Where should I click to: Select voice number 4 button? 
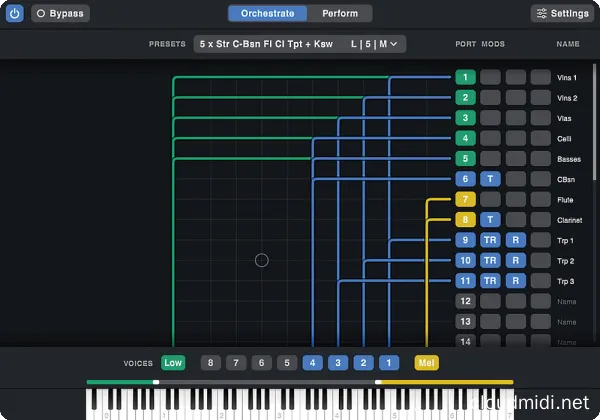312,363
